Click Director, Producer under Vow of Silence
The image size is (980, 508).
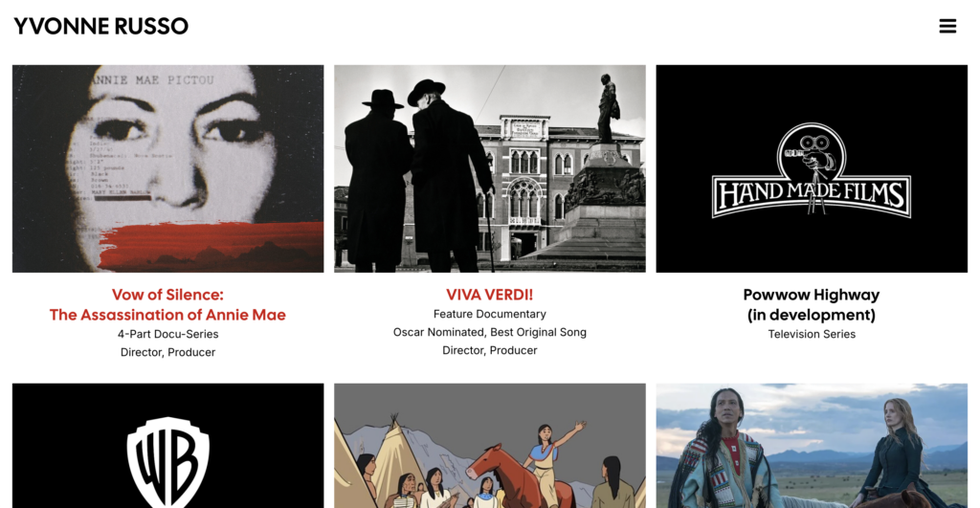[x=168, y=352]
